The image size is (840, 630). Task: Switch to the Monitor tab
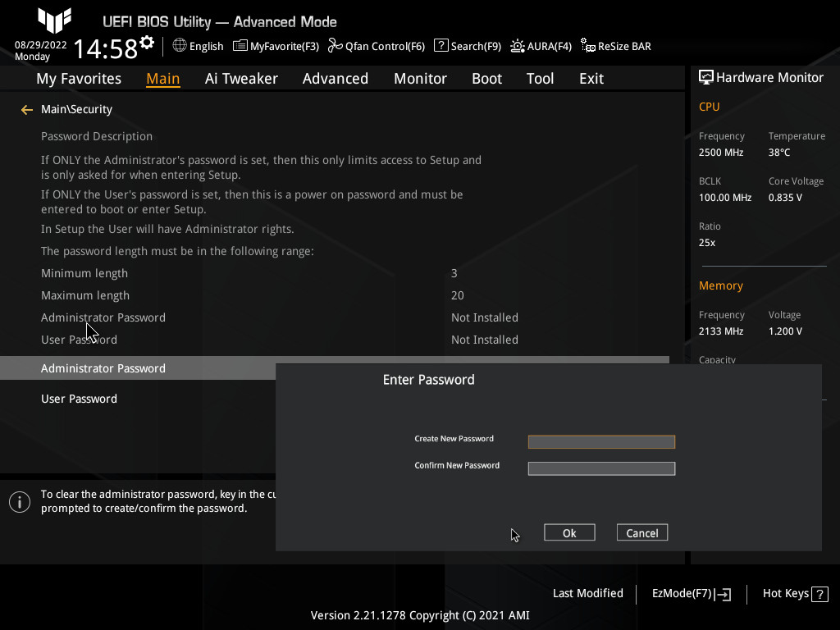pos(420,78)
